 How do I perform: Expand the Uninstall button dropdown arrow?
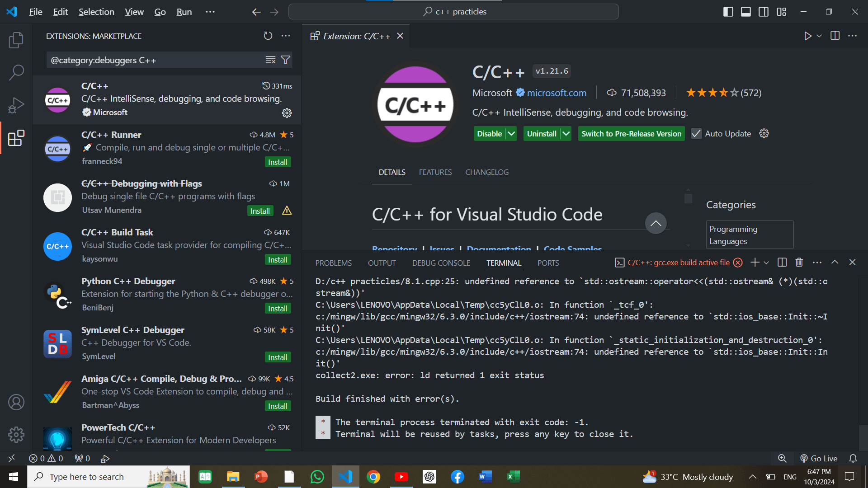pos(566,134)
